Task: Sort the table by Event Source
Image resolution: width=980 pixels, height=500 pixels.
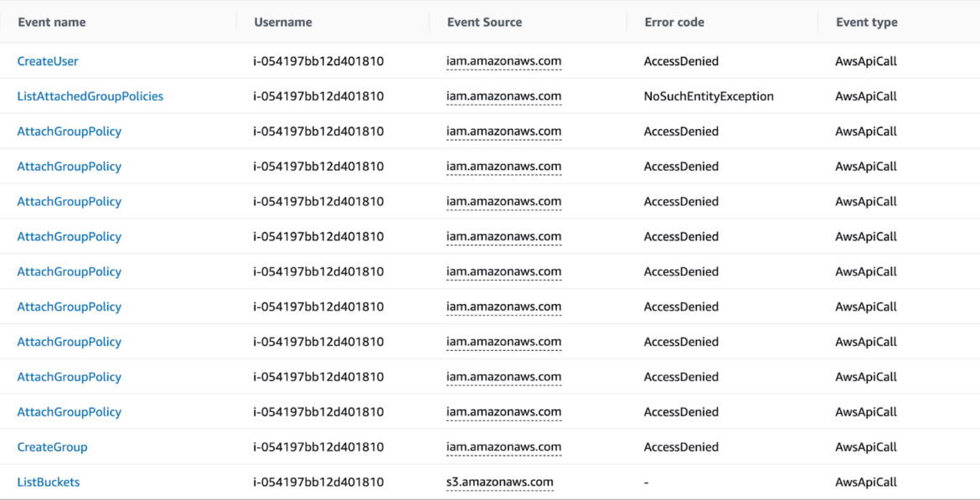Action: pos(484,22)
